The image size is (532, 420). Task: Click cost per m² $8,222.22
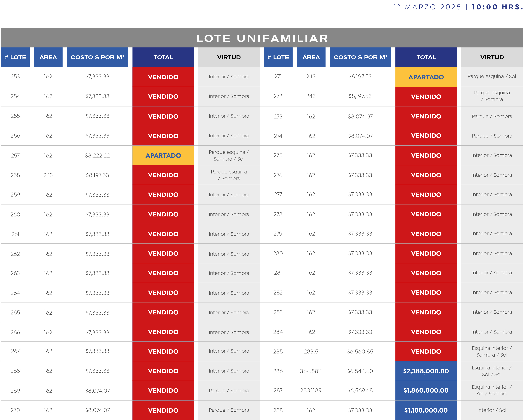click(x=97, y=155)
